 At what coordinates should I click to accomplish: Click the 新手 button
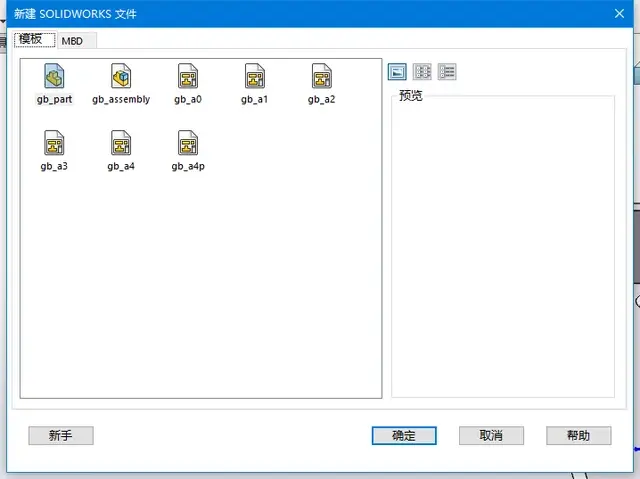click(x=61, y=435)
